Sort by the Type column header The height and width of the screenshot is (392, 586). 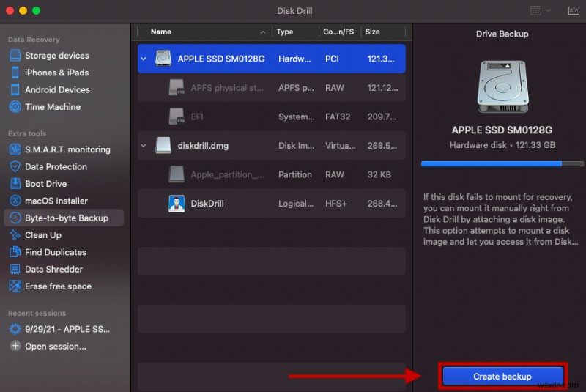[x=285, y=32]
